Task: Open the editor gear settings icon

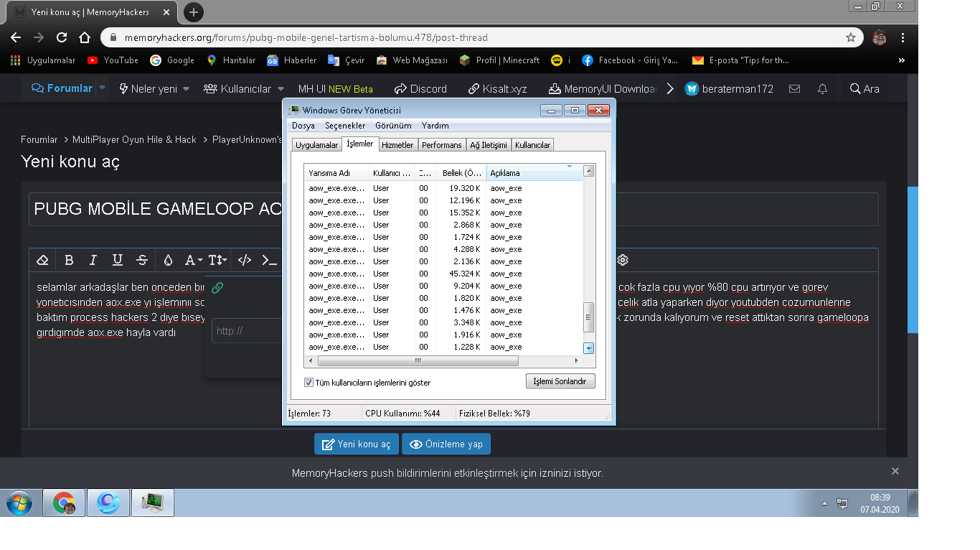Action: (623, 260)
